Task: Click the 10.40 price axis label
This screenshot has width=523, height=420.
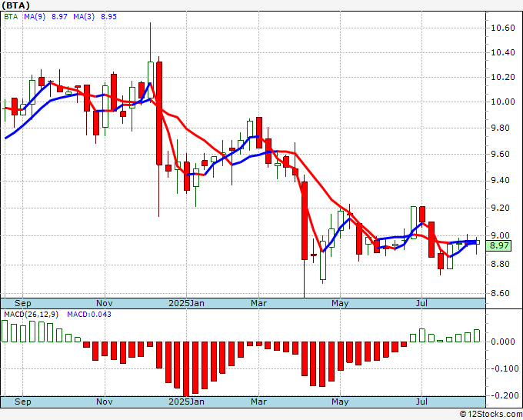Action: (503, 53)
